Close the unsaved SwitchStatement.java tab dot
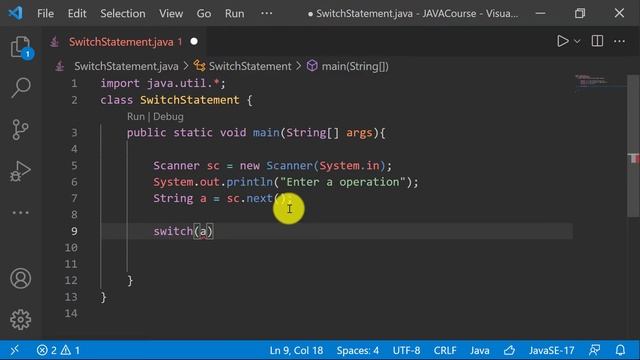 194,42
